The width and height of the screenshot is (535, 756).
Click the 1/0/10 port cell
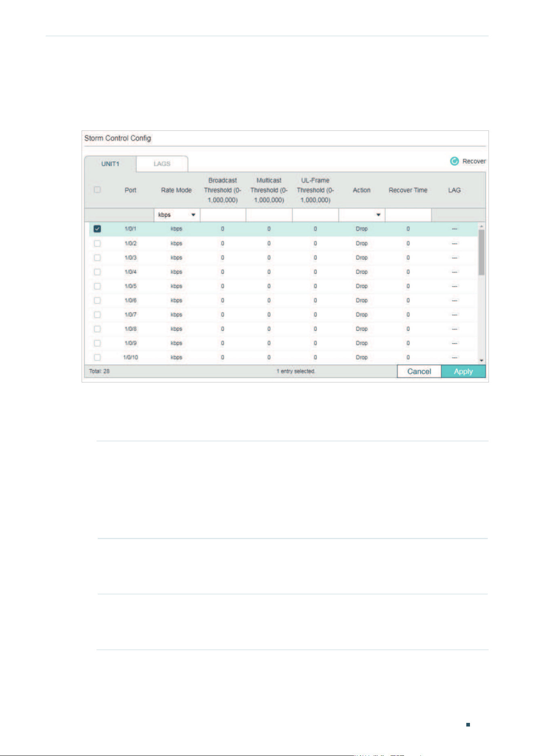[x=131, y=357]
